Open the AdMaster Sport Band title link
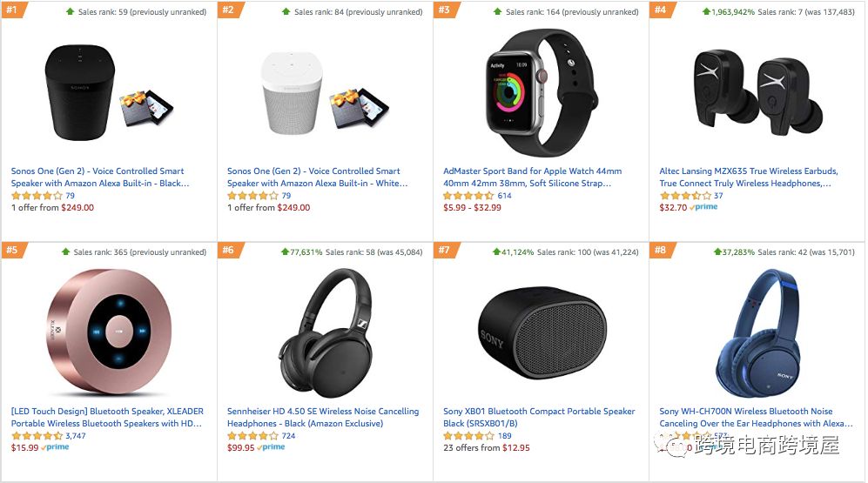The width and height of the screenshot is (868, 483). (x=532, y=178)
